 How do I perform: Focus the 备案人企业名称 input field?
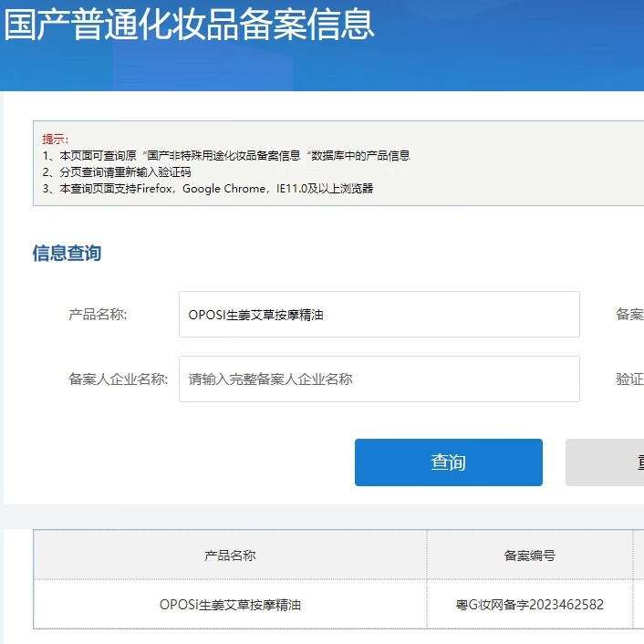(379, 379)
